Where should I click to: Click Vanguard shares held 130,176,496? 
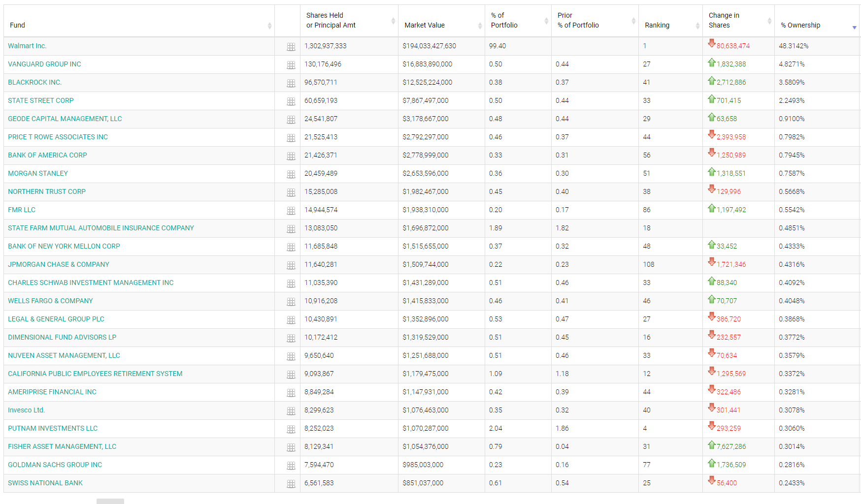point(323,64)
